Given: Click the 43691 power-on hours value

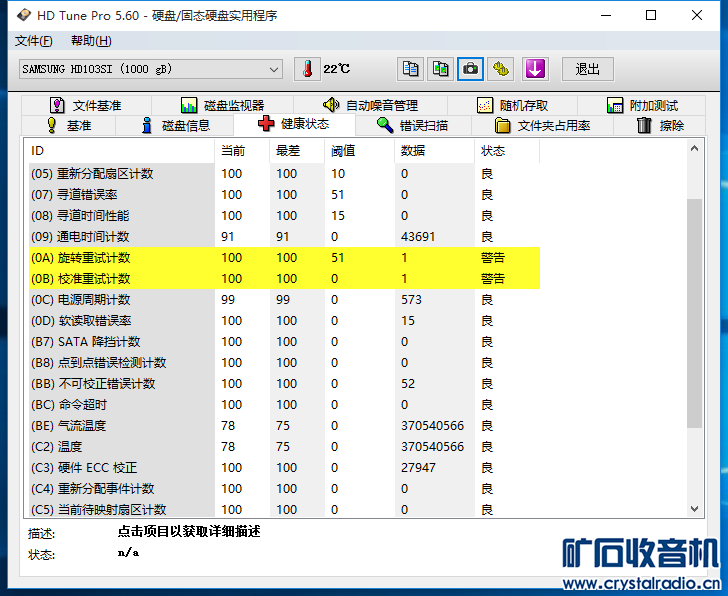Looking at the screenshot, I should point(418,237).
